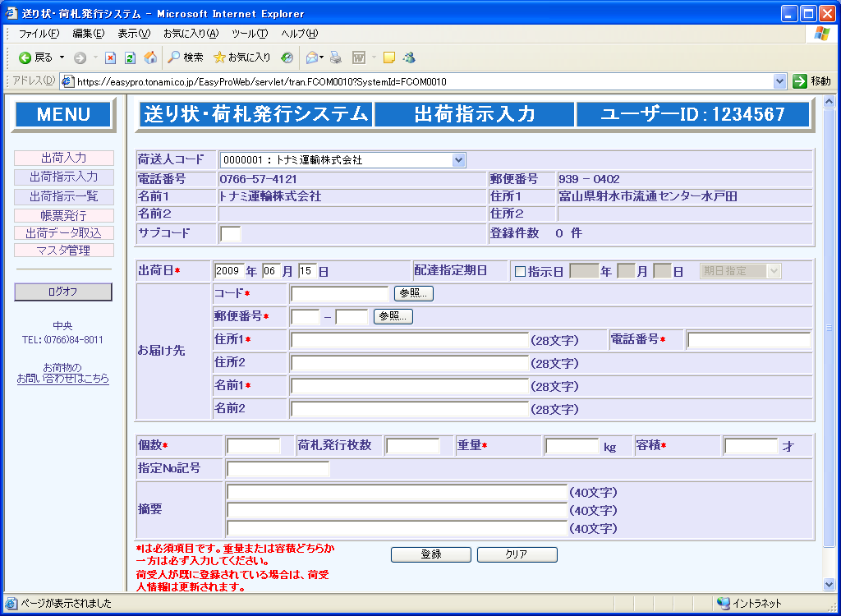This screenshot has height=616, width=841.
Task: Click the お届け先 住所2 input field
Action: click(x=410, y=363)
